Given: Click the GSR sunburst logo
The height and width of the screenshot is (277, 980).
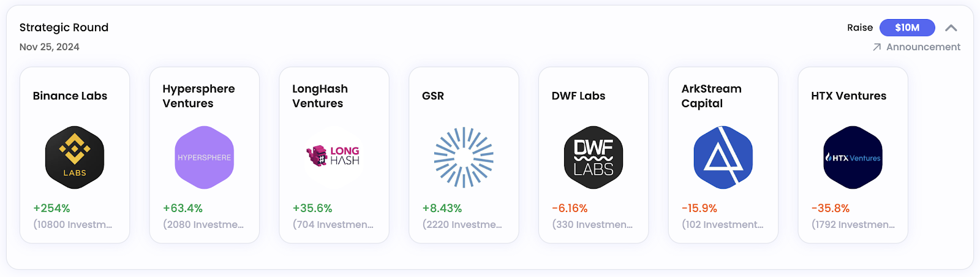Looking at the screenshot, I should click(x=464, y=157).
